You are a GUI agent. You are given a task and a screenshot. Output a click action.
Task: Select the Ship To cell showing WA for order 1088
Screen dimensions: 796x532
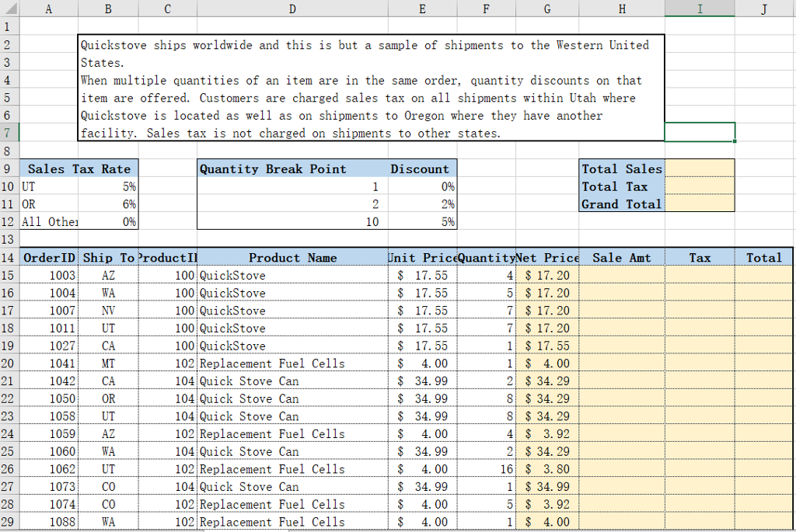pos(108,522)
